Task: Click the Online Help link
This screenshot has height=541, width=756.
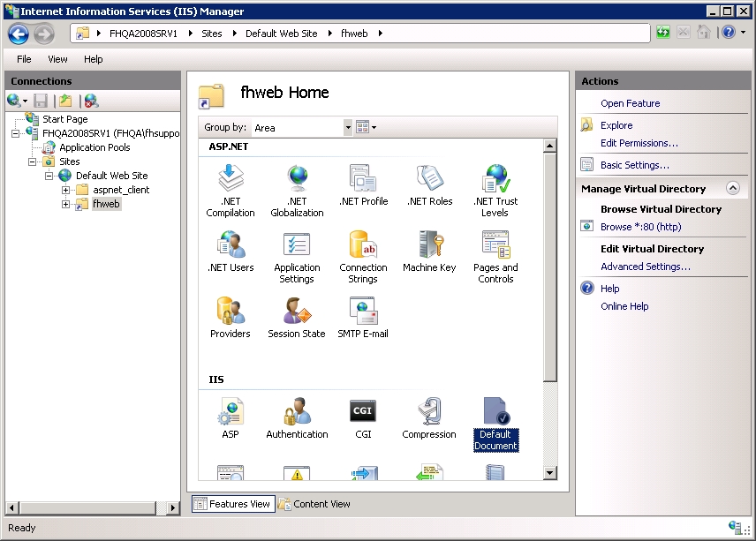Action: point(624,306)
